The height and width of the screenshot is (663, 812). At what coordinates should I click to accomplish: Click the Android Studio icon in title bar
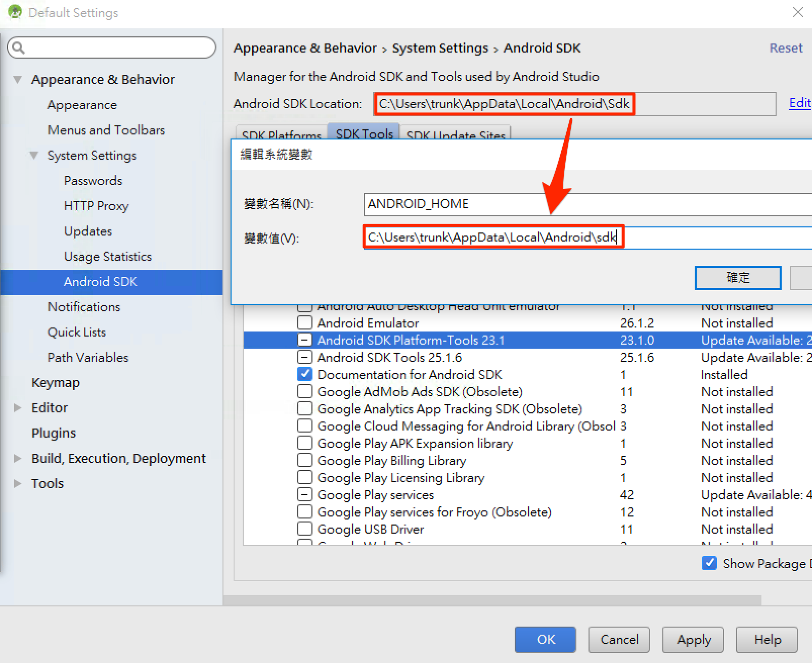pos(15,12)
